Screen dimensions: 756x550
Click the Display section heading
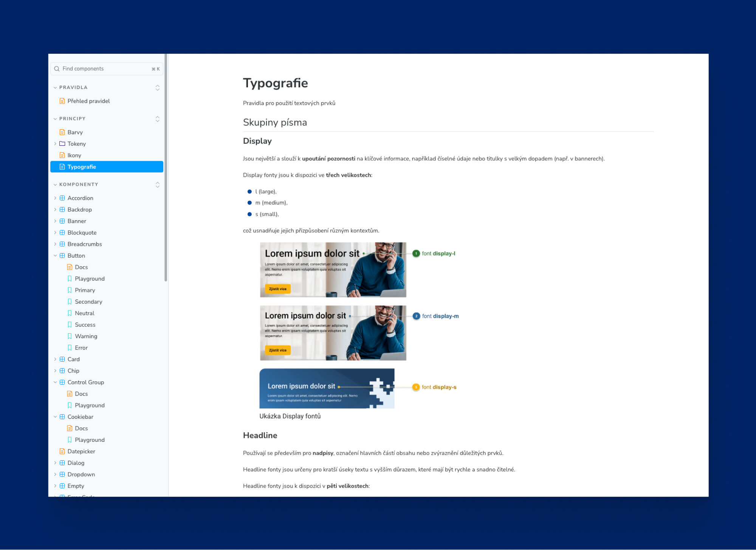tap(257, 141)
